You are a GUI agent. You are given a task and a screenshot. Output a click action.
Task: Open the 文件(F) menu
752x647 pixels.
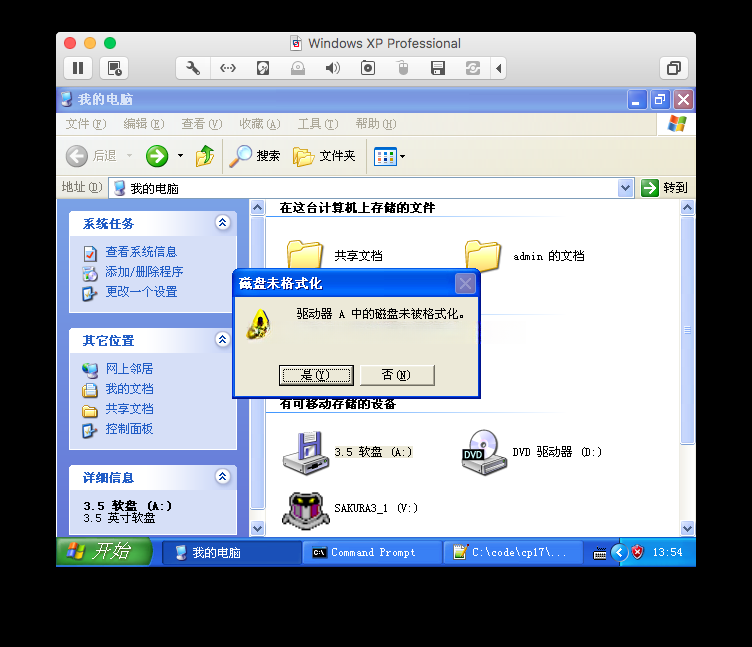pos(86,124)
